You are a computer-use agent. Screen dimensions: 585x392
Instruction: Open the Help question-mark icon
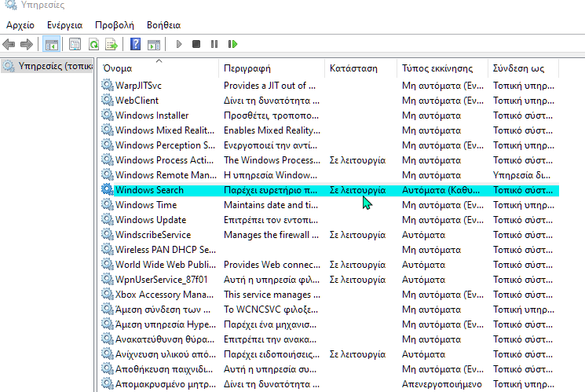[x=135, y=44]
